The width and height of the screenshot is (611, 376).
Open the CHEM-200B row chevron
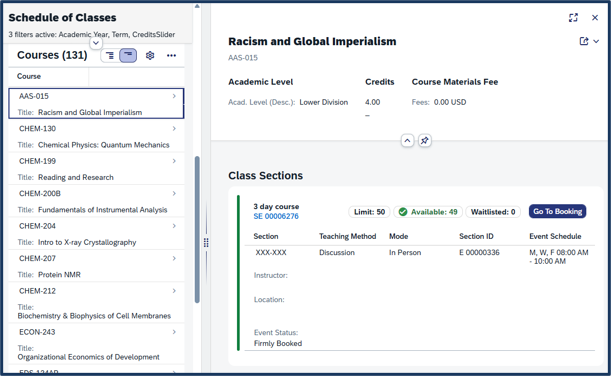tap(174, 194)
